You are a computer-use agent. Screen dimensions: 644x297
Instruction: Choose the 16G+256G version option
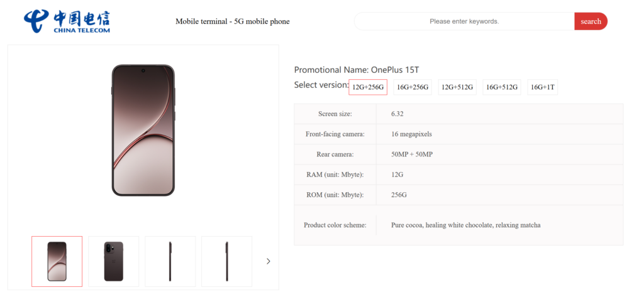tap(412, 87)
